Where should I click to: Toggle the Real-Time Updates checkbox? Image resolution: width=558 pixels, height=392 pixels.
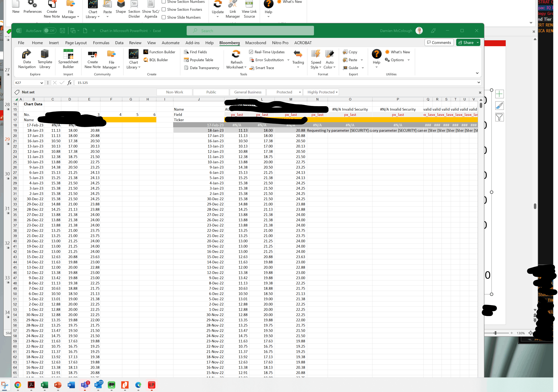tap(251, 52)
